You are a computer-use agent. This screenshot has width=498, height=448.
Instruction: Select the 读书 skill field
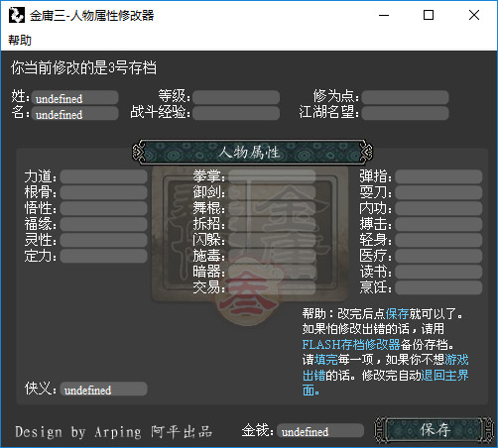click(438, 272)
